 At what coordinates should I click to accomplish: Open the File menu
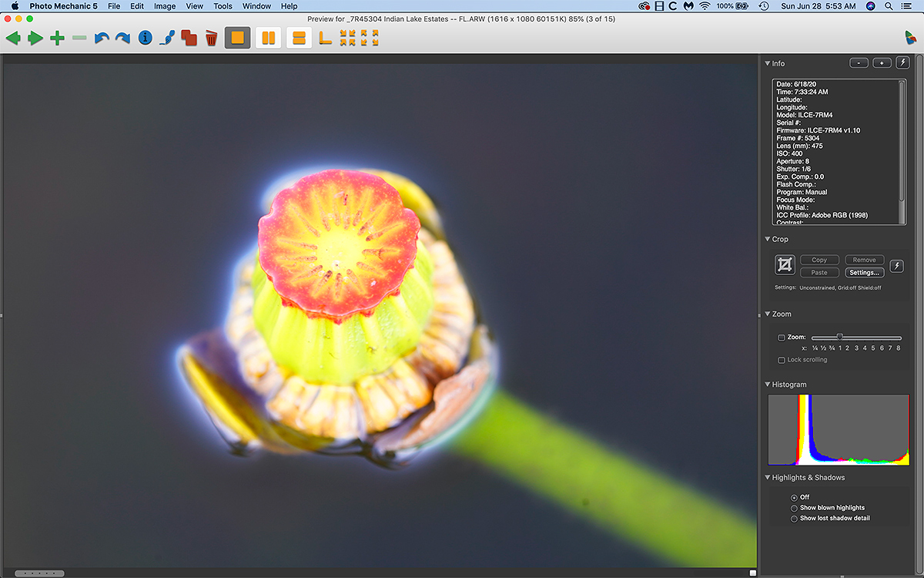[114, 6]
